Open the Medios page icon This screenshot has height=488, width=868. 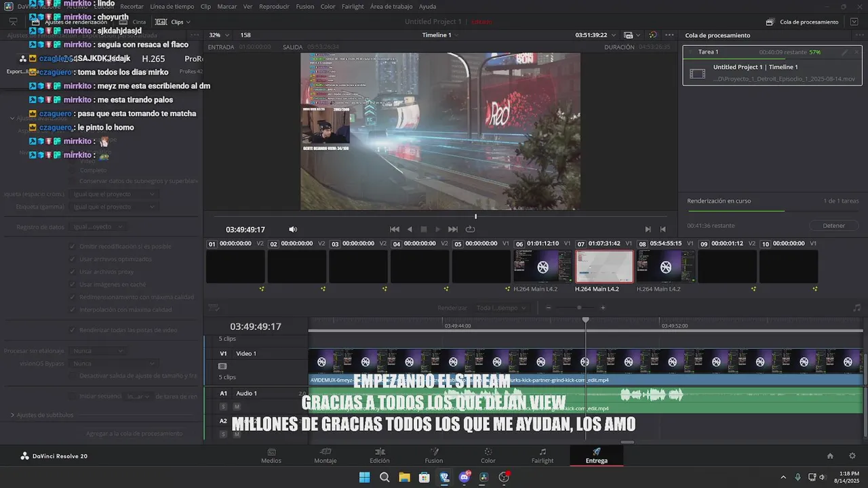click(x=271, y=452)
